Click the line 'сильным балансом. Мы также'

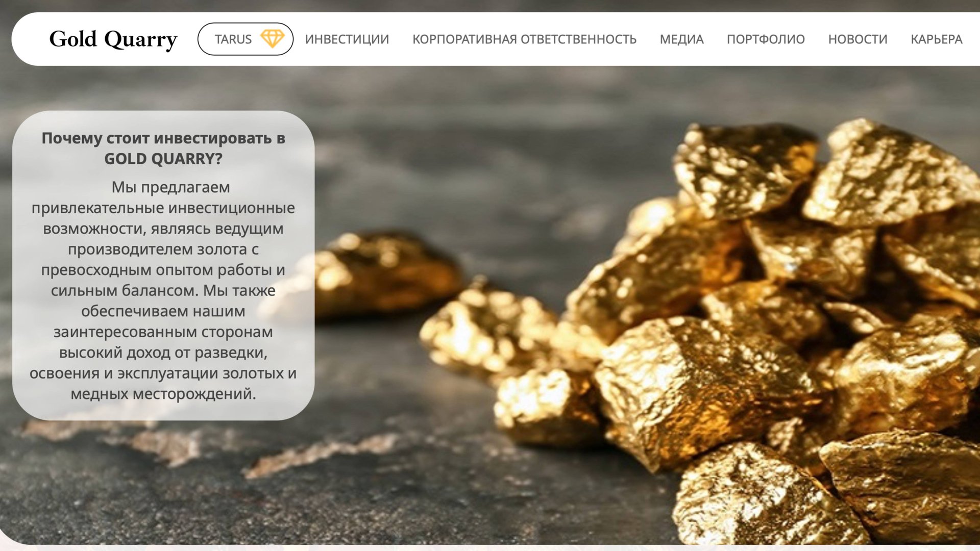click(163, 291)
